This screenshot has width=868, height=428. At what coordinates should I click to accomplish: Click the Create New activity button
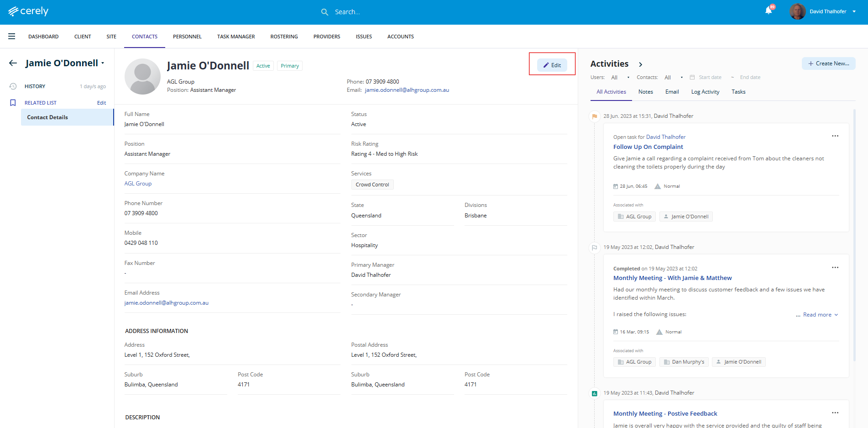828,63
